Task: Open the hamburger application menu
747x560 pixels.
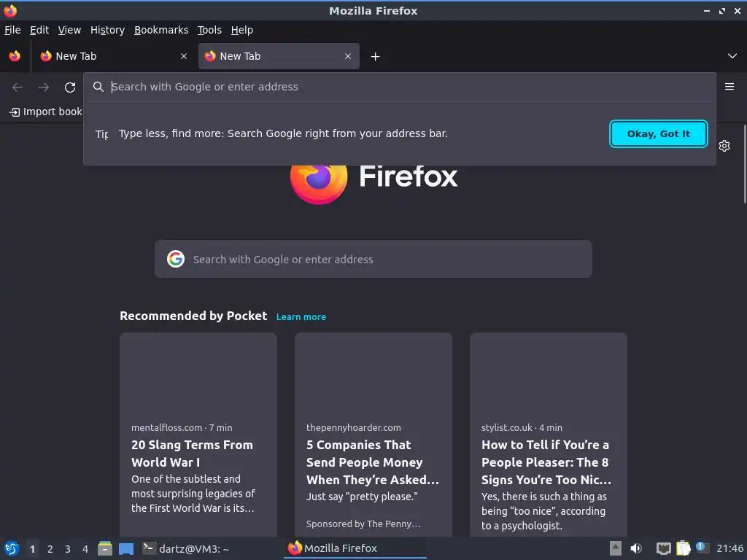Action: coord(729,87)
